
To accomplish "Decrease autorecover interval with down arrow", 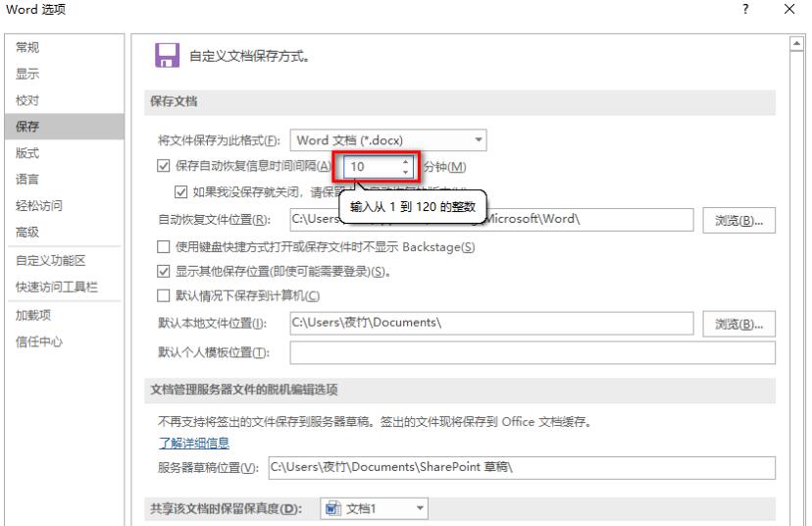I will (x=405, y=172).
